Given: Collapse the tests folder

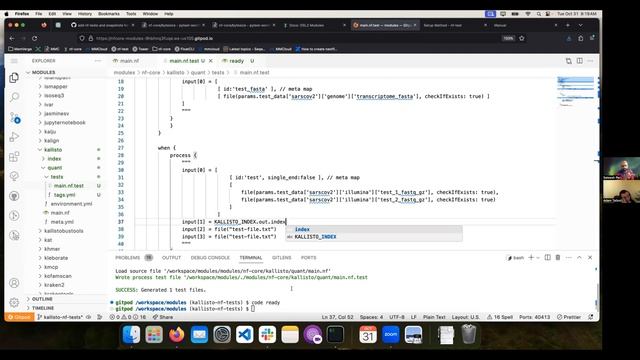Looking at the screenshot, I should (57, 177).
